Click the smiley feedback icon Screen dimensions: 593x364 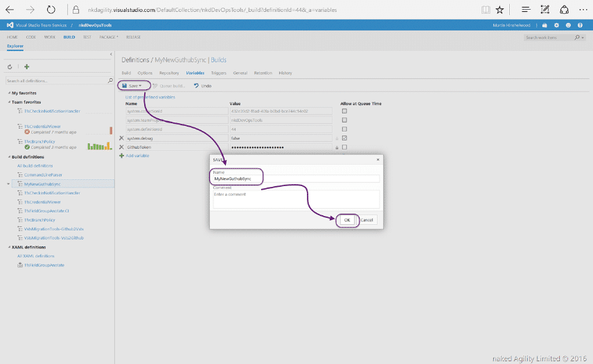(568, 26)
